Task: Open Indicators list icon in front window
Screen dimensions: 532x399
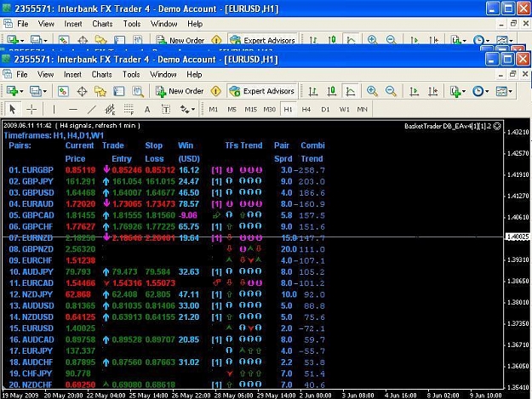Action: click(x=455, y=91)
